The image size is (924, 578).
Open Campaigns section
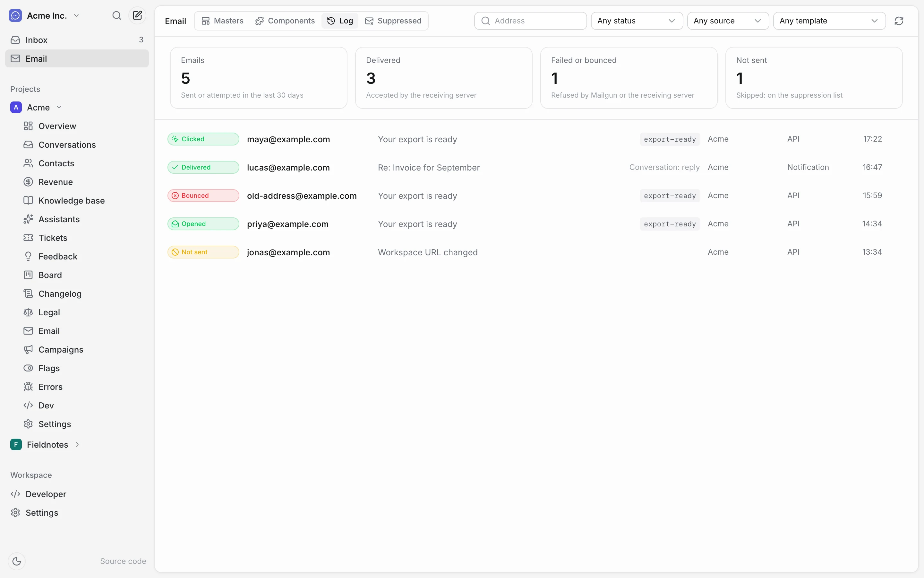84,350
